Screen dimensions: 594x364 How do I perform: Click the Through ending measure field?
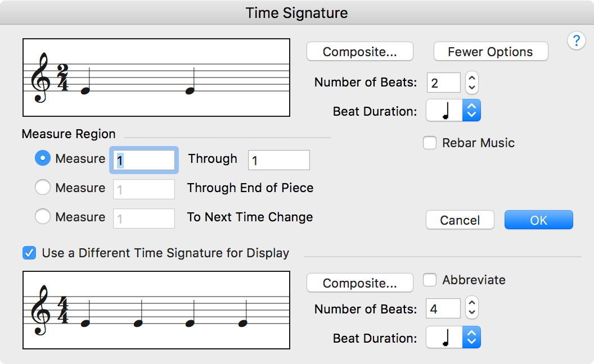278,160
